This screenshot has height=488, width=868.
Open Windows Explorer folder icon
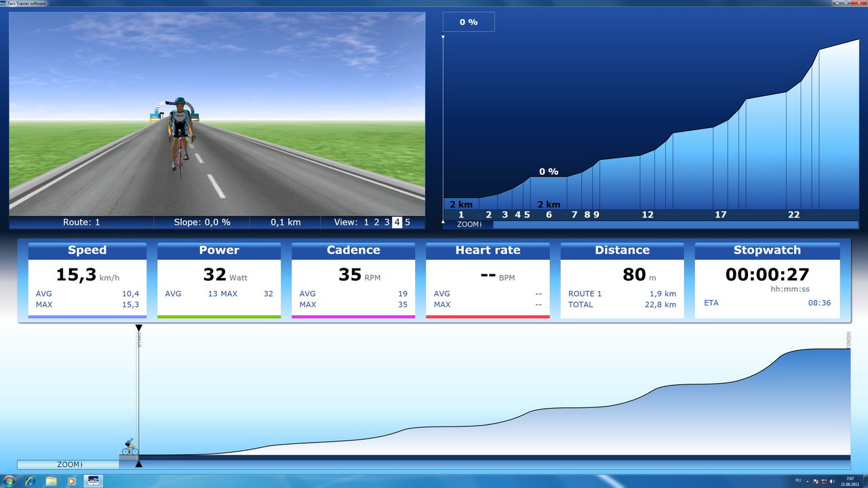coord(51,481)
